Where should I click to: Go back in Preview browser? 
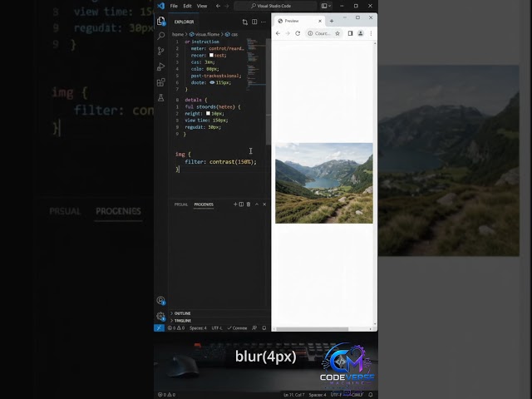pos(278,33)
